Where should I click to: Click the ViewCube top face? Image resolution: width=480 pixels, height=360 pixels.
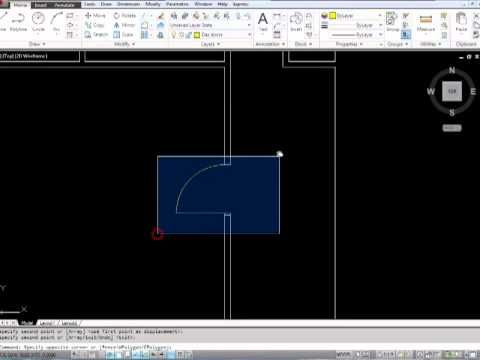click(452, 91)
